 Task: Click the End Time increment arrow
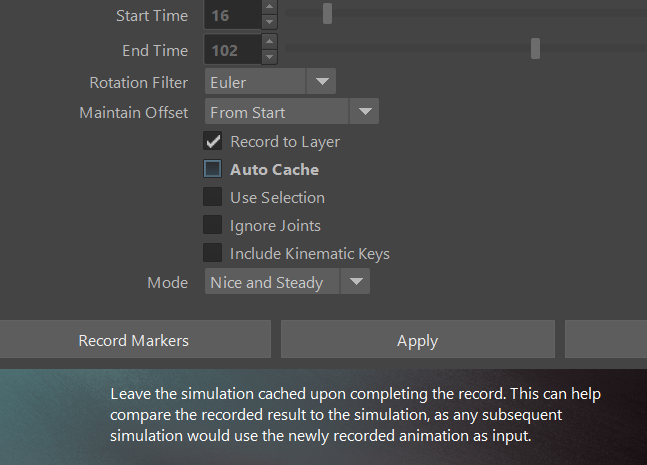tap(269, 41)
